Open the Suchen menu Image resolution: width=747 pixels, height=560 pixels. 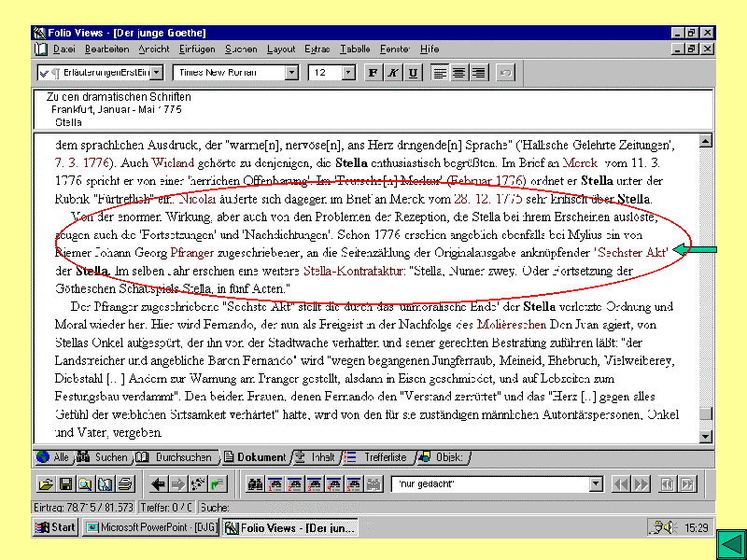point(241,49)
